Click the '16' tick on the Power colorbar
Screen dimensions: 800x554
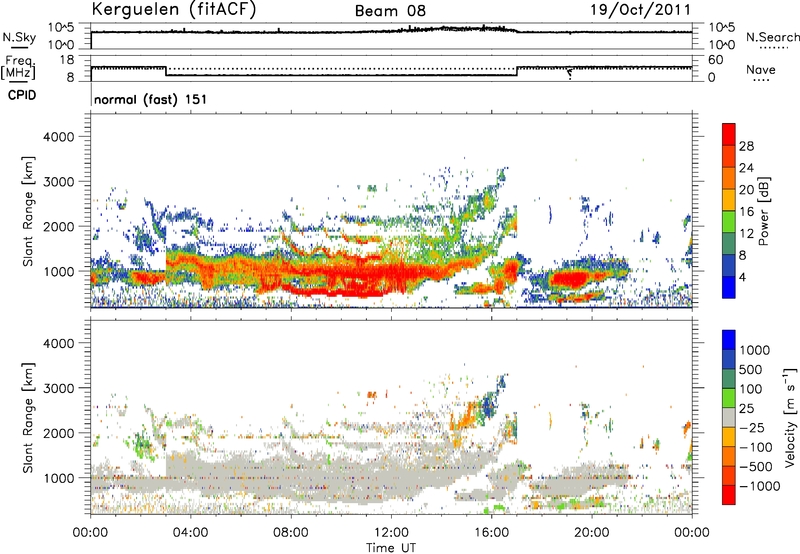746,212
